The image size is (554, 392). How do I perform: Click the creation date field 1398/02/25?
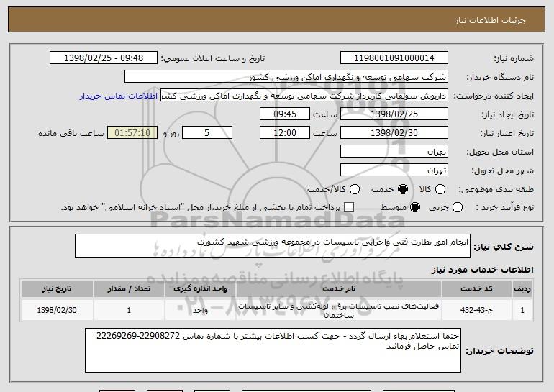click(394, 114)
